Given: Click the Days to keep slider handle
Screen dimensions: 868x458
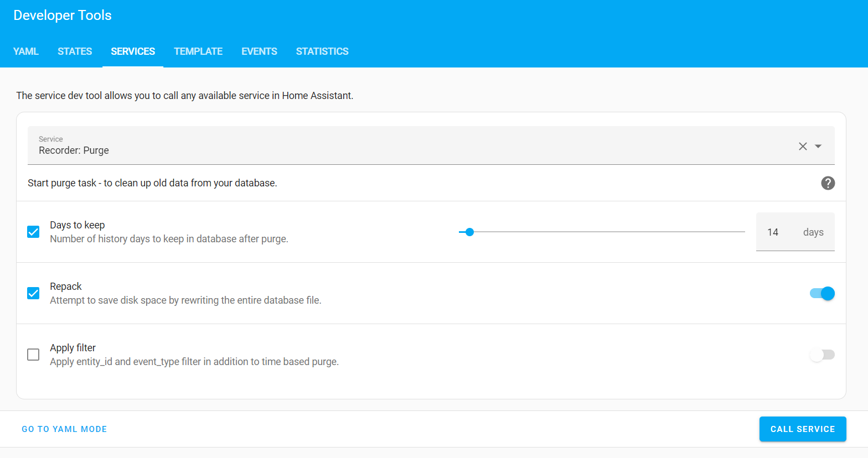Looking at the screenshot, I should [x=469, y=232].
